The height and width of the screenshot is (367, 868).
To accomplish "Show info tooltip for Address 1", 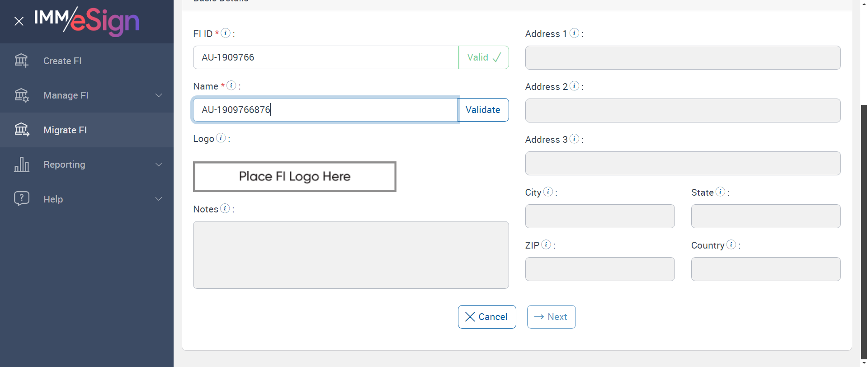I will pyautogui.click(x=575, y=33).
